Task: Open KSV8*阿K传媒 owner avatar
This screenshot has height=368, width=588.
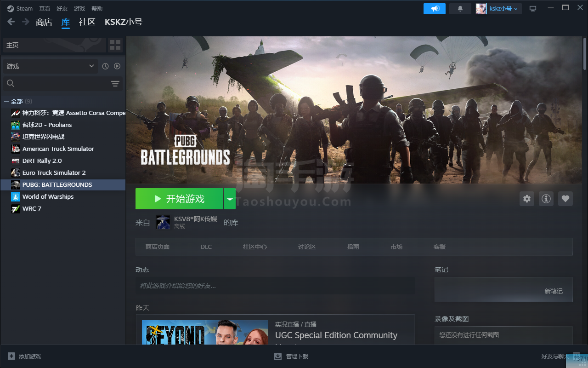Action: click(x=163, y=222)
